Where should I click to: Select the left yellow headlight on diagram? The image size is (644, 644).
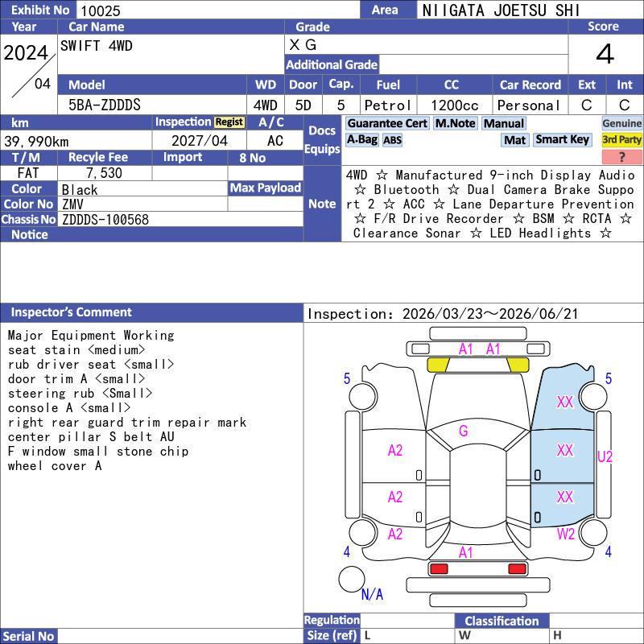438,365
